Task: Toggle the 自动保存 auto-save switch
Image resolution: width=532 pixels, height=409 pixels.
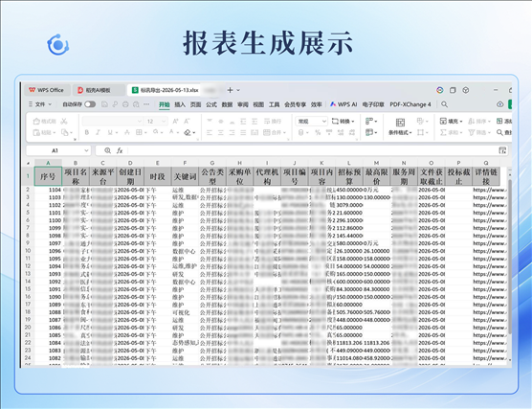Action: point(90,104)
